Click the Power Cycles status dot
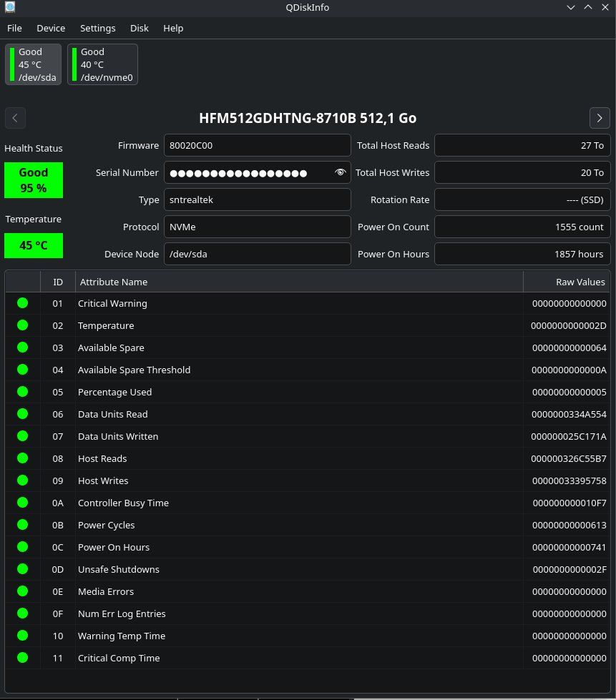616x700 pixels. click(22, 525)
